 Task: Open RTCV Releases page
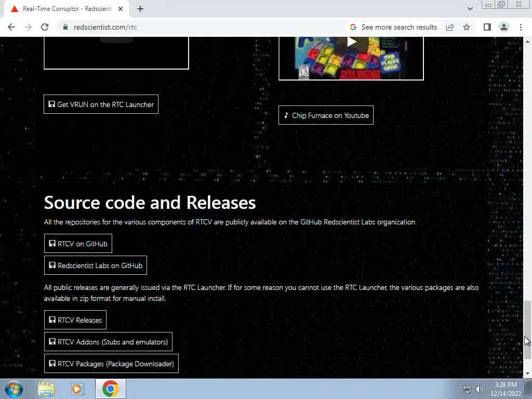click(x=75, y=320)
